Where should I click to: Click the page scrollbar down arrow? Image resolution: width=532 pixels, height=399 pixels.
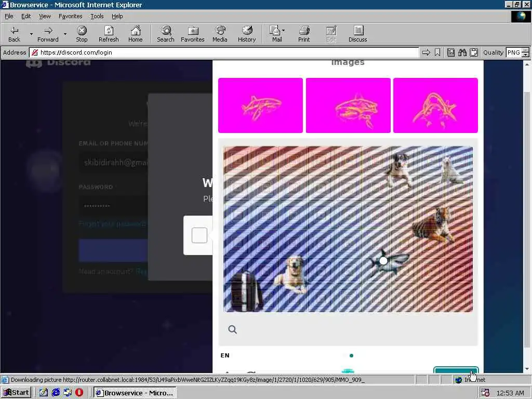pyautogui.click(x=527, y=369)
